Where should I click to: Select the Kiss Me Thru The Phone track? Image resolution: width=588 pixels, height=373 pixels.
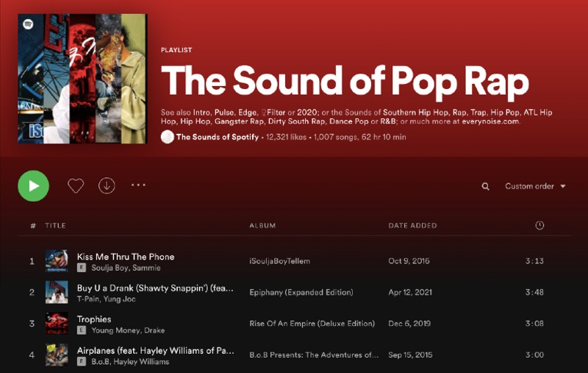tap(126, 257)
